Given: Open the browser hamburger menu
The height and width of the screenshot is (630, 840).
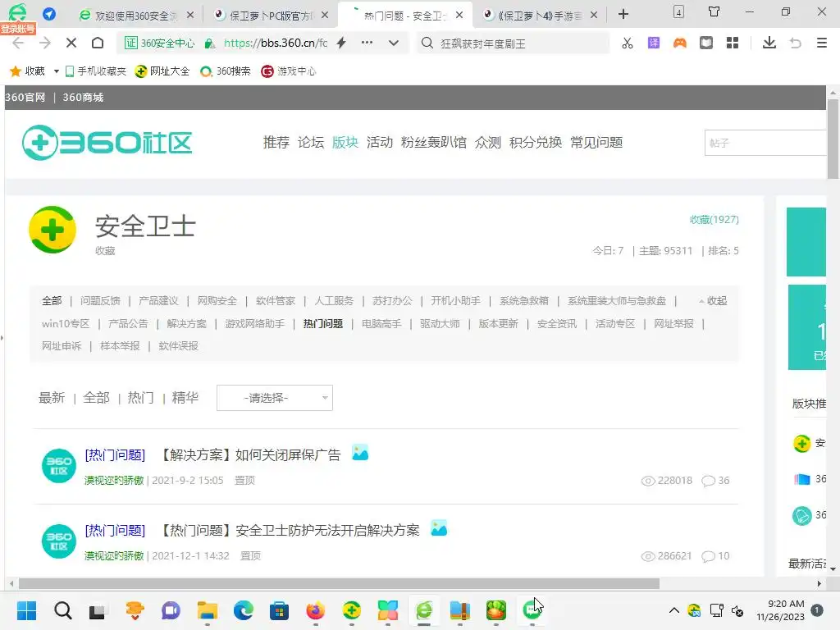Looking at the screenshot, I should [822, 43].
